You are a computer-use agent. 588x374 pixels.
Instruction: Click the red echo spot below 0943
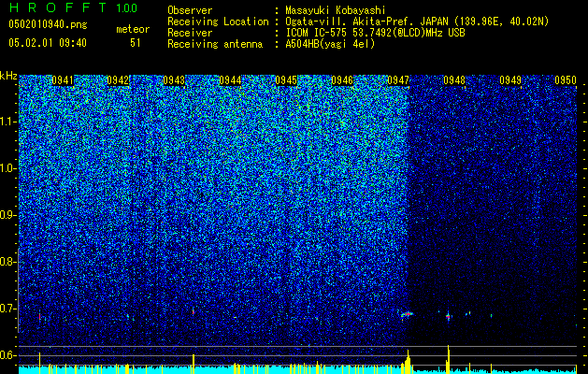[x=194, y=311]
